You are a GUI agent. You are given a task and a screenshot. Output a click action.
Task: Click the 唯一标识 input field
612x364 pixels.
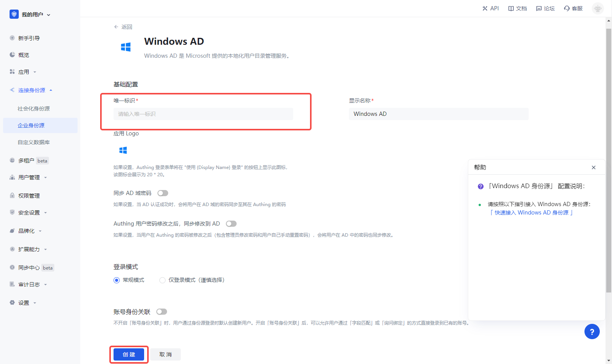[x=203, y=114]
